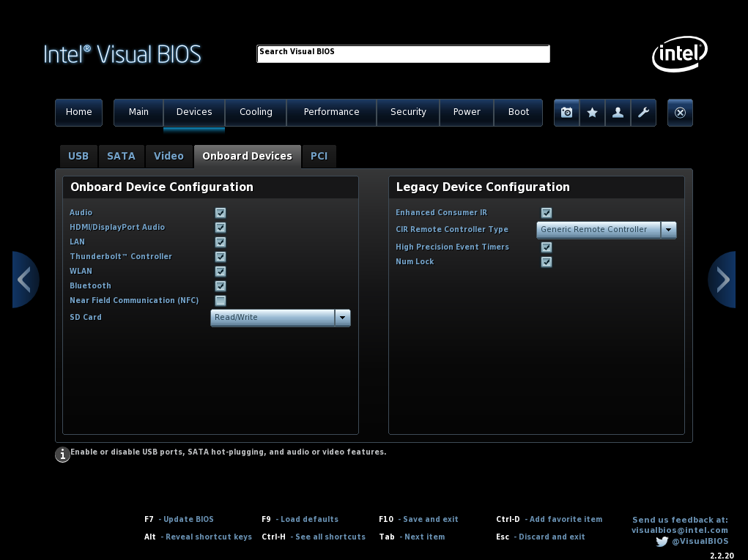Enable Near Field Communication (NFC) checkbox
Viewport: 748px width, 560px height.
(x=221, y=301)
